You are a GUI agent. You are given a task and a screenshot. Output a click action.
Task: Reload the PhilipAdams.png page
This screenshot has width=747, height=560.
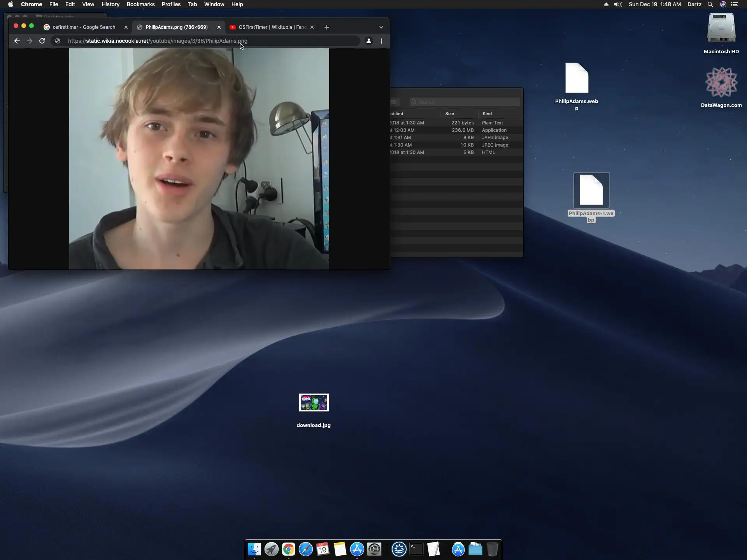click(42, 41)
